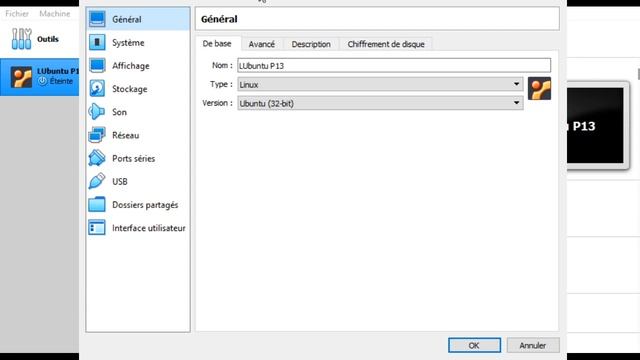Click the Outils label in main window
This screenshot has height=360, width=640.
[x=48, y=39]
